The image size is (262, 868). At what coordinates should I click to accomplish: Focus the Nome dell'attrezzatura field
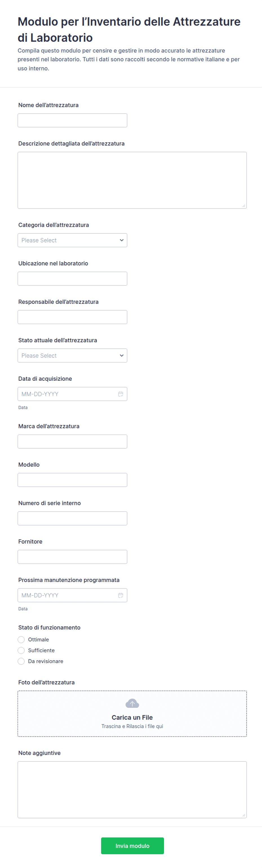pos(72,120)
